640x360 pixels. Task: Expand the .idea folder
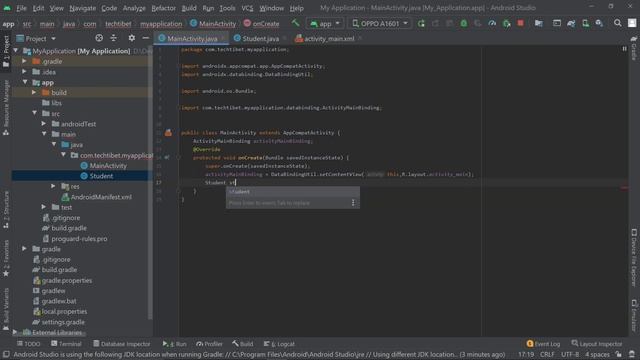pos(24,72)
